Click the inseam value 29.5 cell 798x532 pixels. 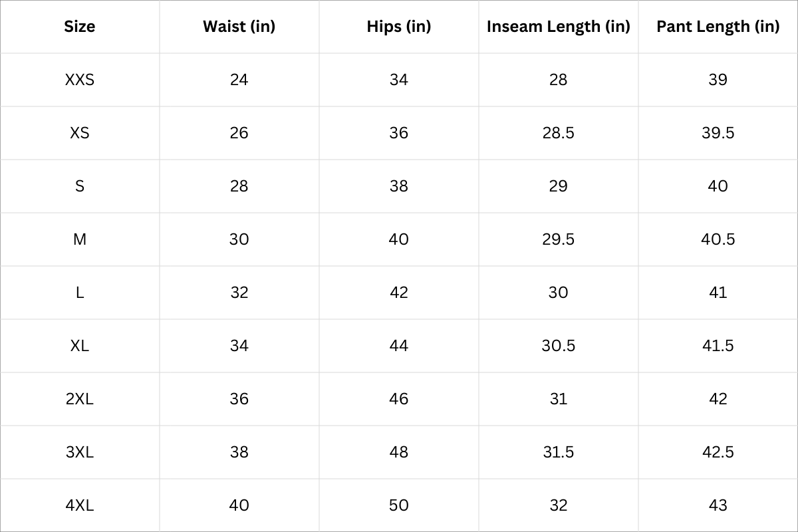click(x=558, y=239)
